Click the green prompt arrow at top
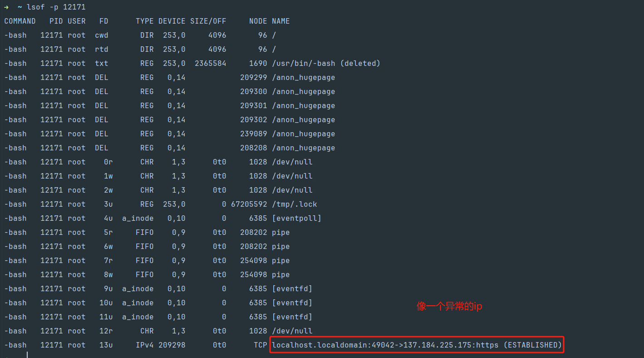This screenshot has width=644, height=358. pyautogui.click(x=6, y=7)
